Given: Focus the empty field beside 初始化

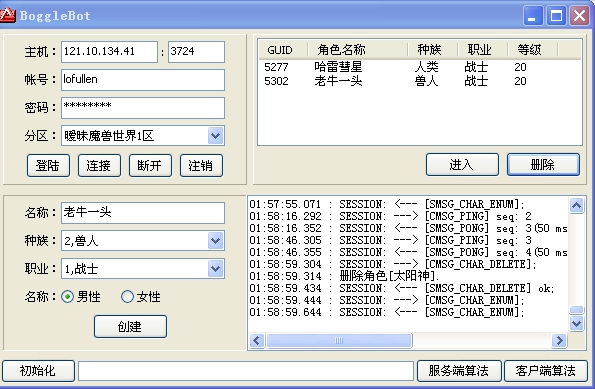Looking at the screenshot, I should pos(246,370).
